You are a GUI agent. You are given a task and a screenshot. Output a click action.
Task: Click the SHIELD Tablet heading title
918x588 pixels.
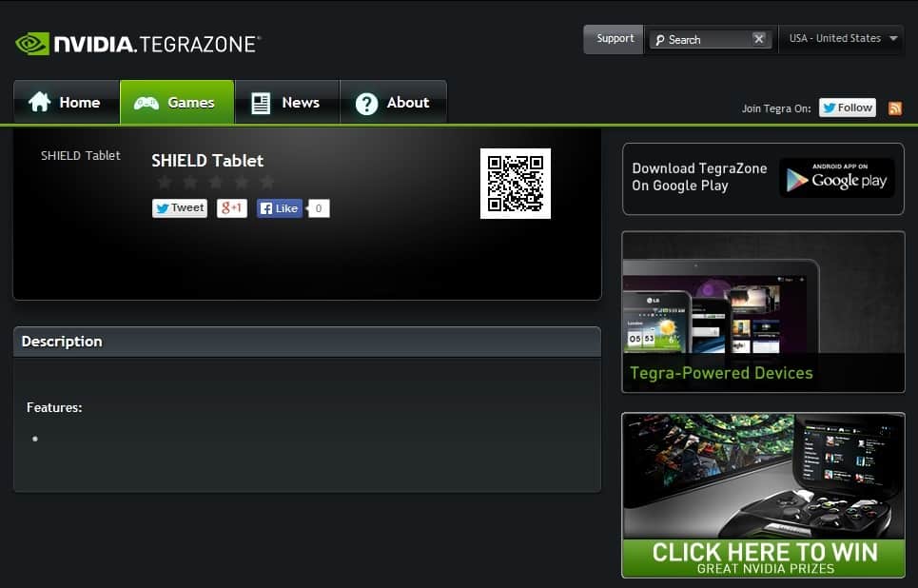[x=207, y=161]
